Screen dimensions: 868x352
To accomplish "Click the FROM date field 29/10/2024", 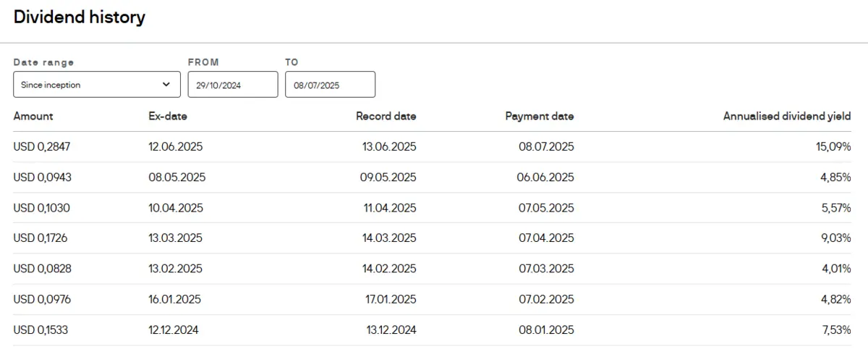I will pyautogui.click(x=233, y=84).
